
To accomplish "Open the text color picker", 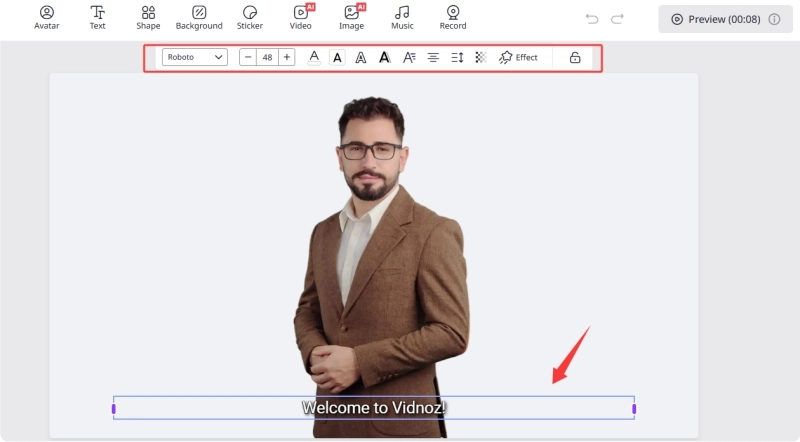I will [x=314, y=58].
